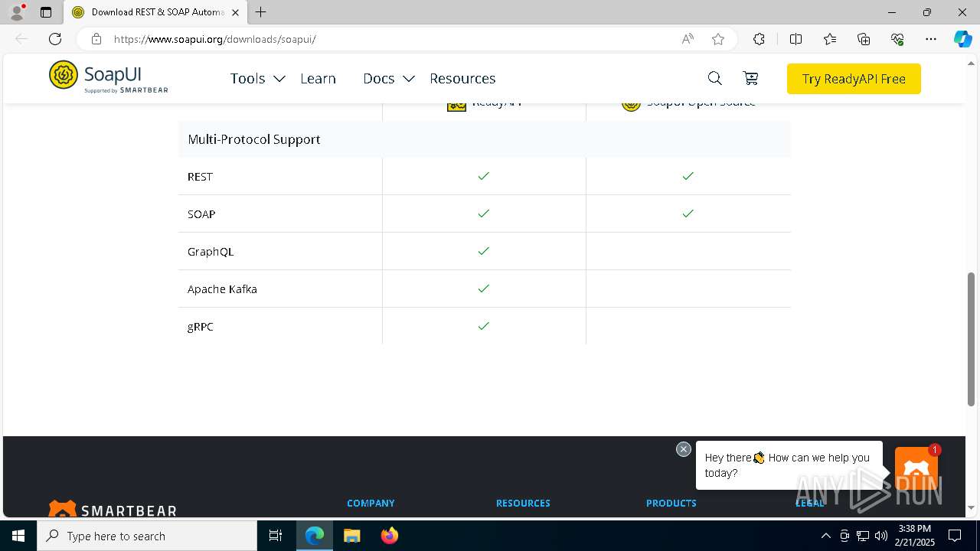Open Microsoft Edge from the taskbar
The height and width of the screenshot is (551, 980).
coord(315,536)
